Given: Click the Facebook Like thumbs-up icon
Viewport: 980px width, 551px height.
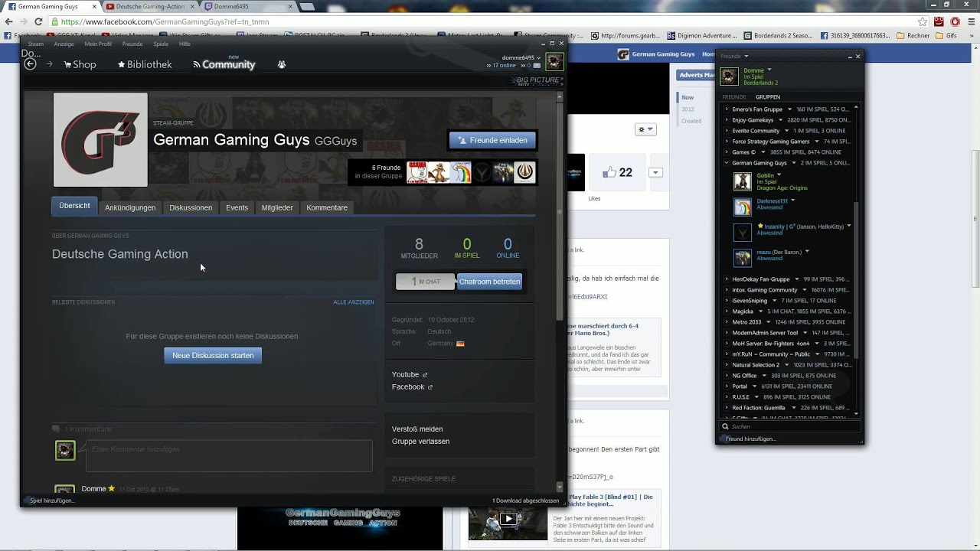Looking at the screenshot, I should click(x=609, y=173).
